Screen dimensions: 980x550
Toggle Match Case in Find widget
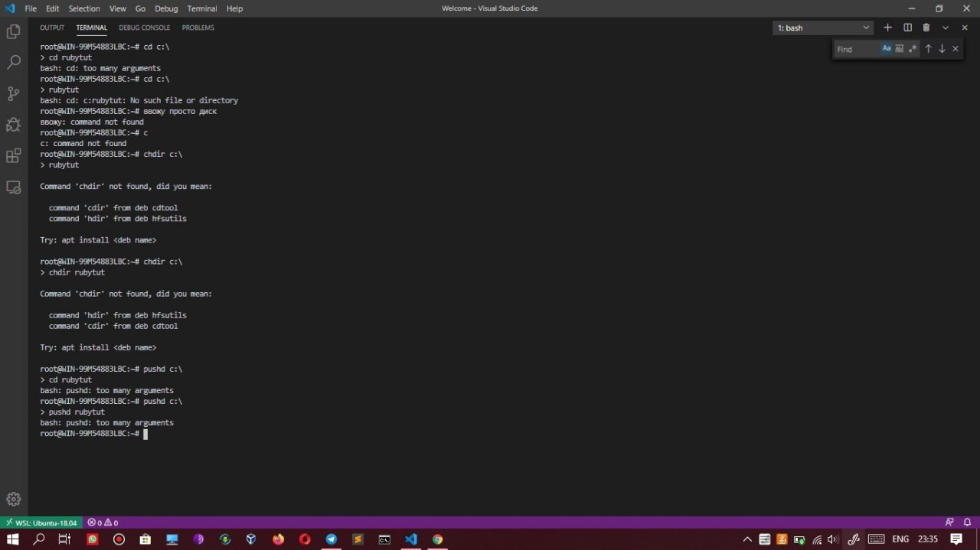pos(887,49)
